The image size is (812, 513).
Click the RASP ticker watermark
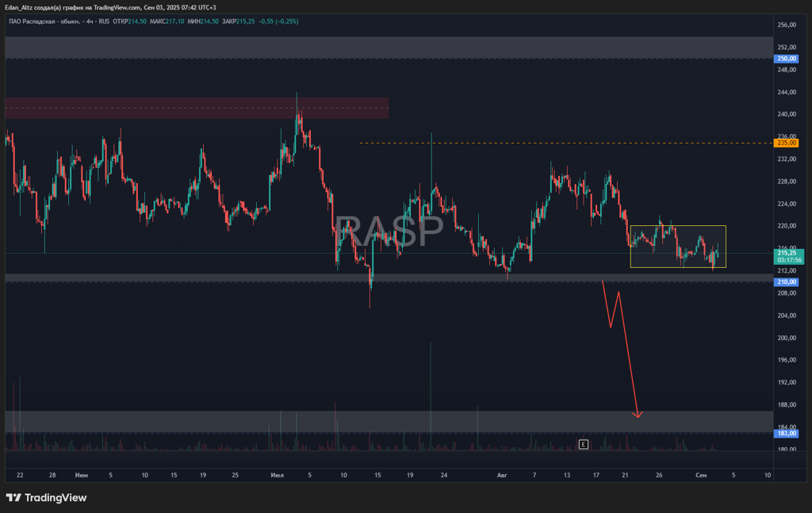tap(389, 232)
